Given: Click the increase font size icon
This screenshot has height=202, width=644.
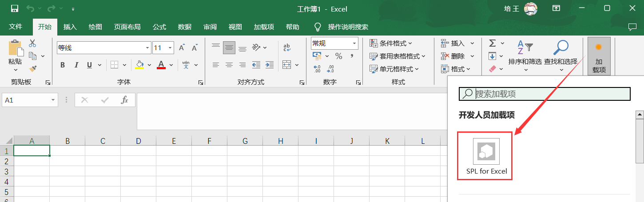Looking at the screenshot, I should pyautogui.click(x=182, y=48).
